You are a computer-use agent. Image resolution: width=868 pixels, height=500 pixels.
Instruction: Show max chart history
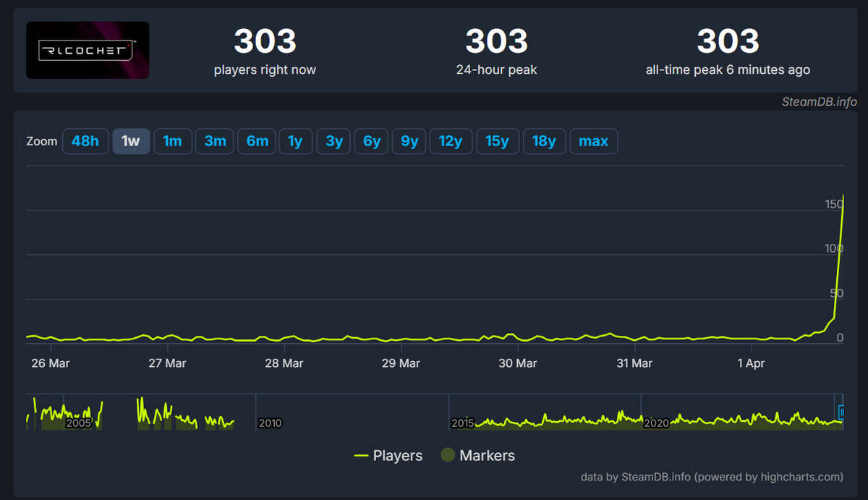click(x=594, y=141)
